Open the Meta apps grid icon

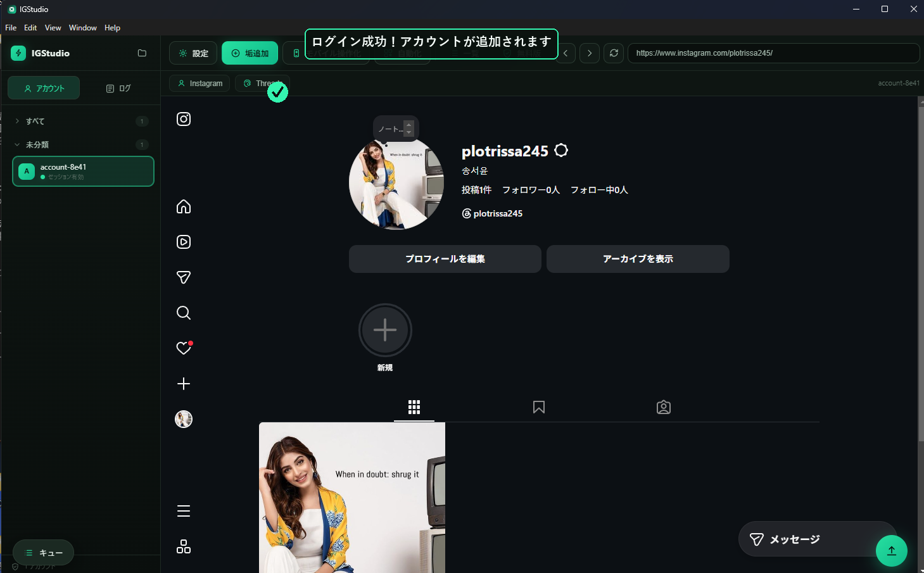point(184,546)
